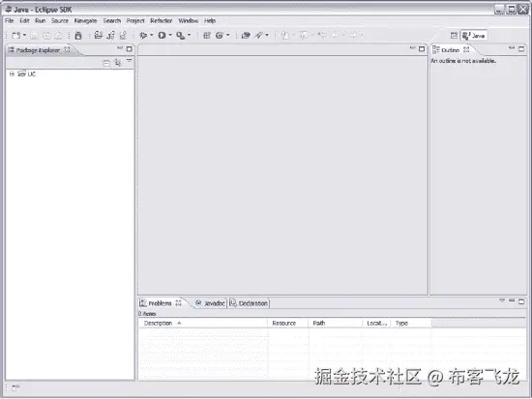
Task: Click the Open Perspective icon
Action: [x=454, y=35]
